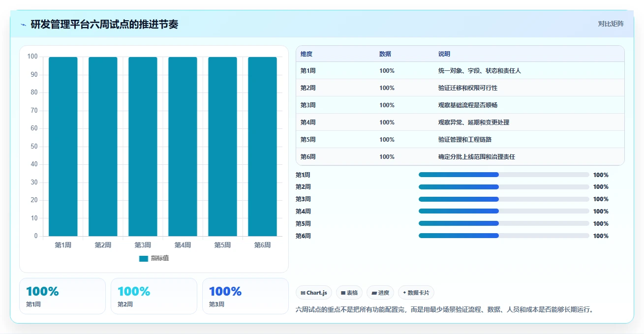Click the 第2周 progress bar
Viewport: 644px width, 334px height.
point(504,187)
